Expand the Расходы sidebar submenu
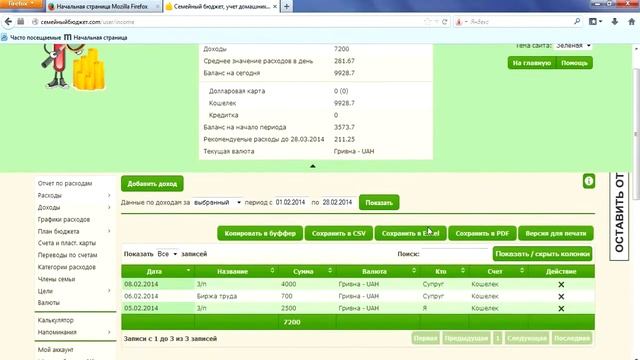Viewport: 640px width, 360px height. 109,196
